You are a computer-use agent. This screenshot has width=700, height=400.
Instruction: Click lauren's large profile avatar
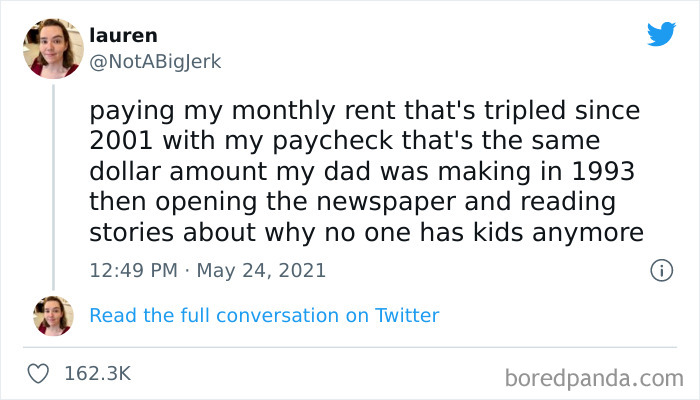click(53, 48)
